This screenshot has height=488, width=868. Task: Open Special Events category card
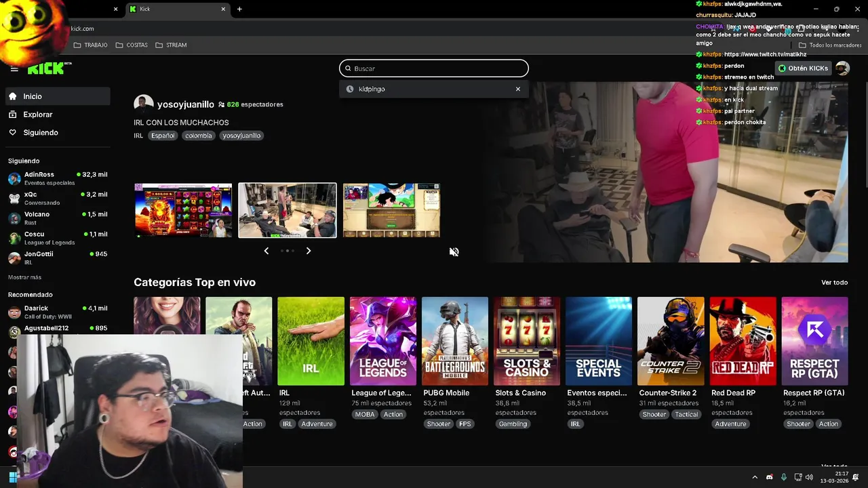pyautogui.click(x=599, y=341)
